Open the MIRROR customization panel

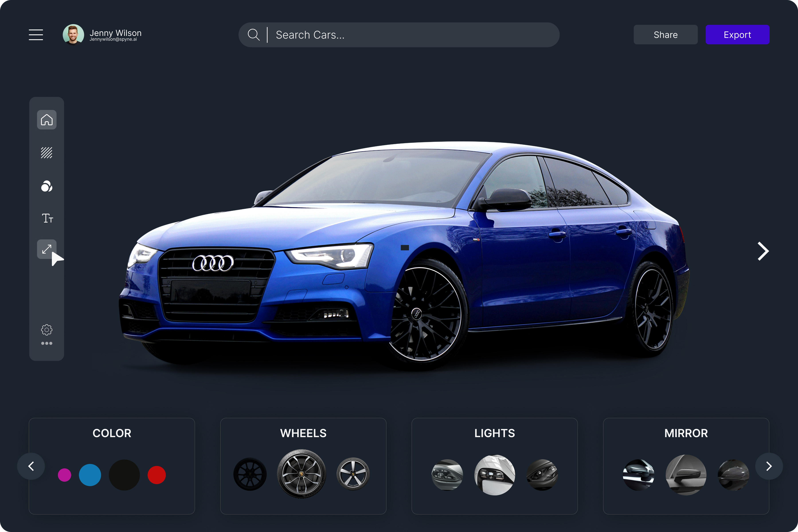(686, 433)
